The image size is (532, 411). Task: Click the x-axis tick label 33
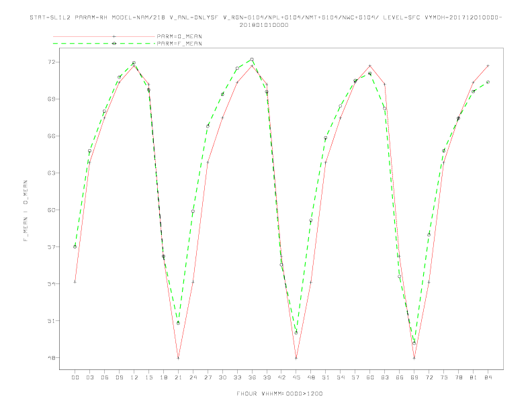pos(237,377)
